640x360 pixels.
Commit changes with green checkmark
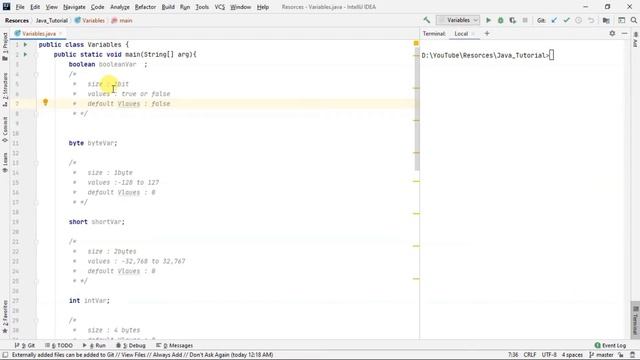coord(566,20)
